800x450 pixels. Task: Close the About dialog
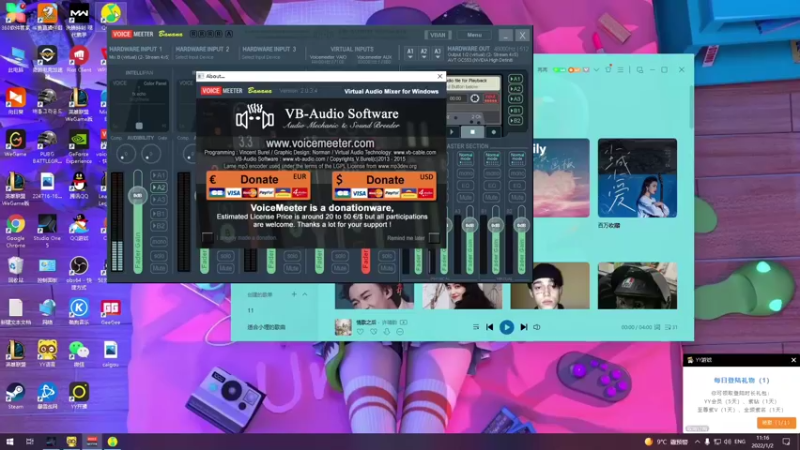(x=440, y=76)
